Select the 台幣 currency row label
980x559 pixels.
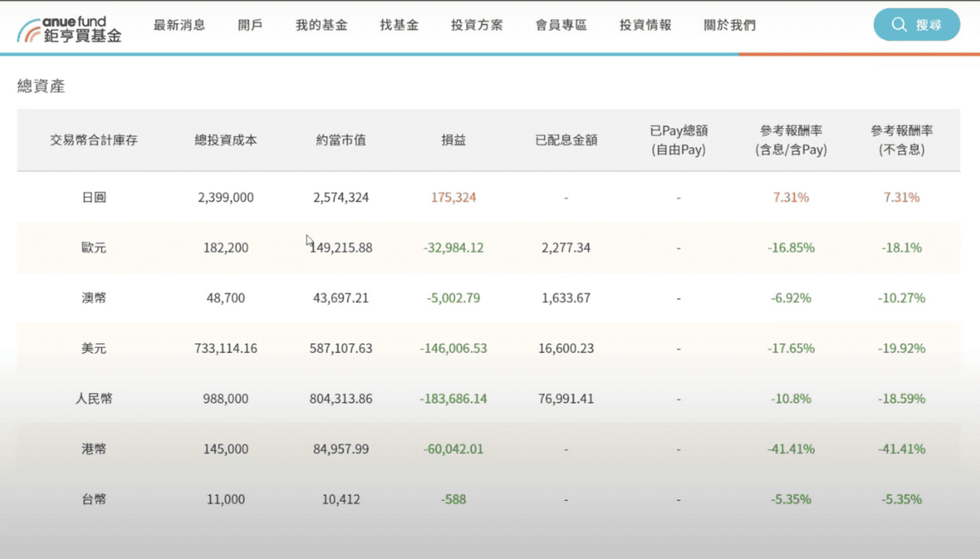click(94, 499)
